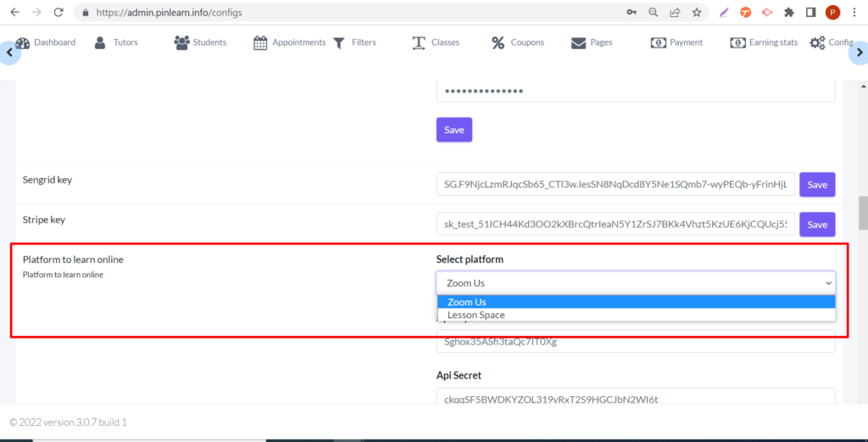Open the Dashboard menu item

pyautogui.click(x=46, y=42)
